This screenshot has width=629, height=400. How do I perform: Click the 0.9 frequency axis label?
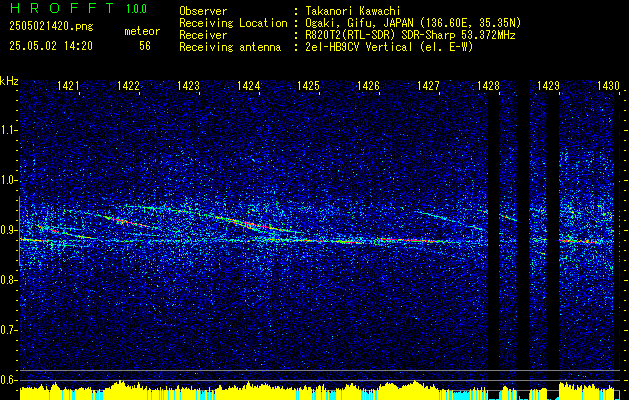tap(9, 230)
